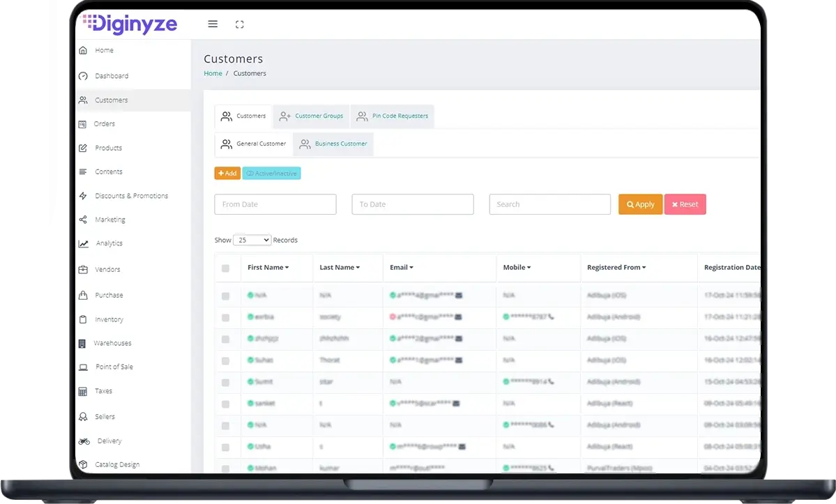
Task: Open Orders from the sidebar icon
Action: coord(82,124)
